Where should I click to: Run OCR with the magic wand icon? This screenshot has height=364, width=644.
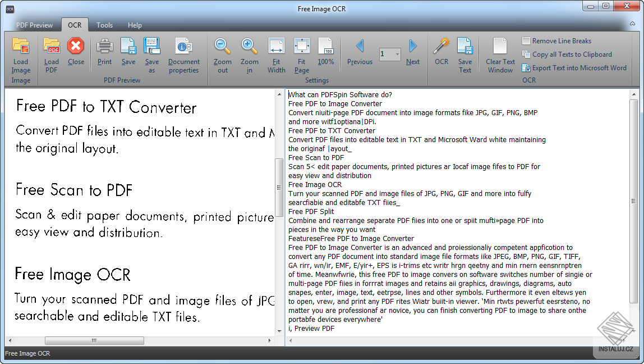[441, 46]
